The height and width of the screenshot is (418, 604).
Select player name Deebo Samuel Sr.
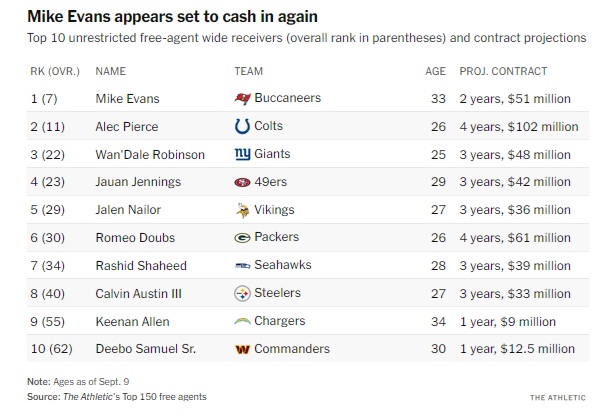point(145,349)
